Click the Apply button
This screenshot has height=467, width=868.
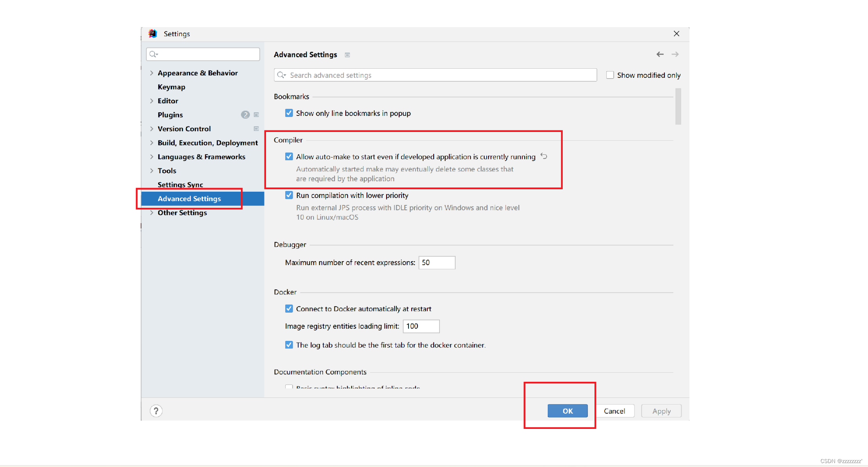click(x=662, y=411)
